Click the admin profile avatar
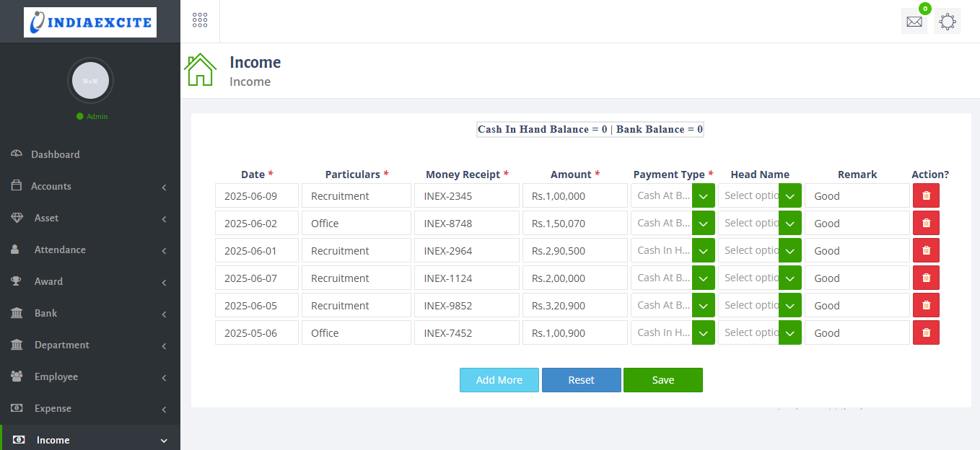Image resolution: width=980 pixels, height=450 pixels. 90,81
